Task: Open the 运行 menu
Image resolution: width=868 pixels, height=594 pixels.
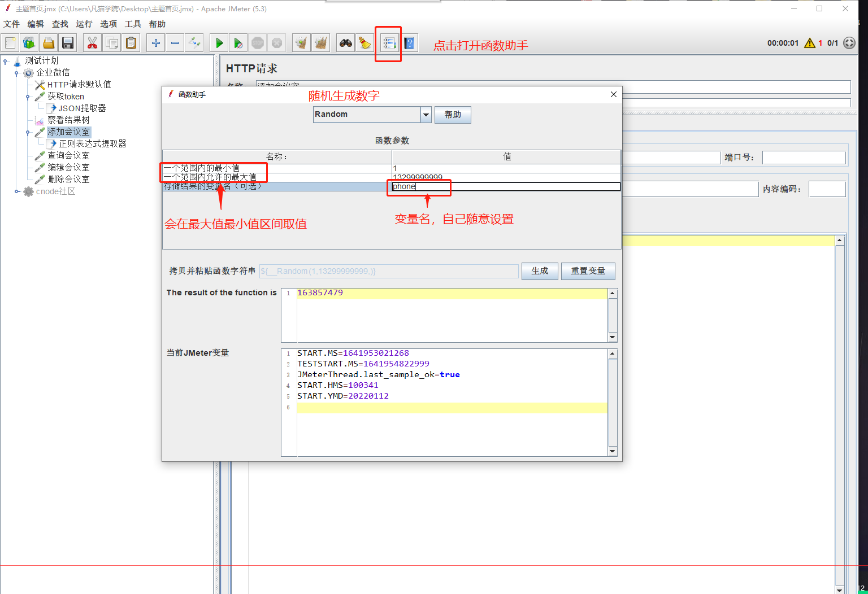Action: coord(84,24)
